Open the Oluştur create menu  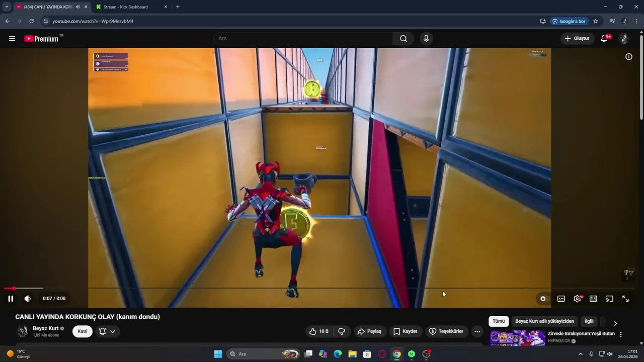click(577, 39)
